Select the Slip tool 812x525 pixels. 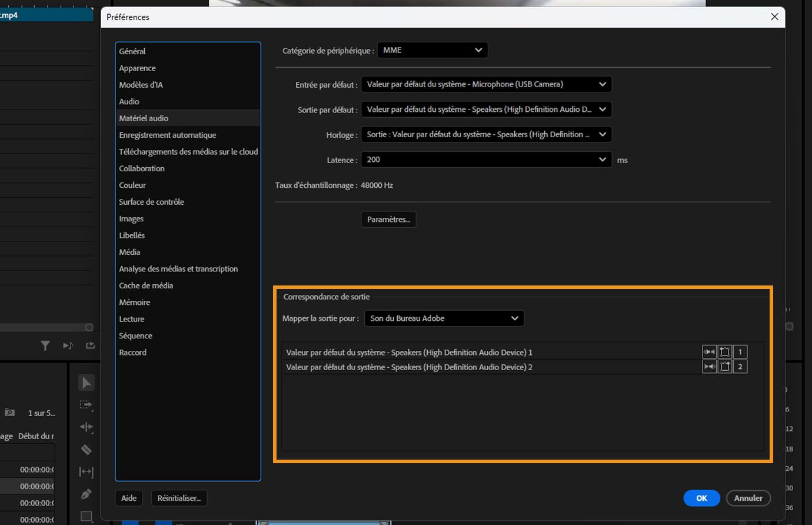click(x=86, y=471)
